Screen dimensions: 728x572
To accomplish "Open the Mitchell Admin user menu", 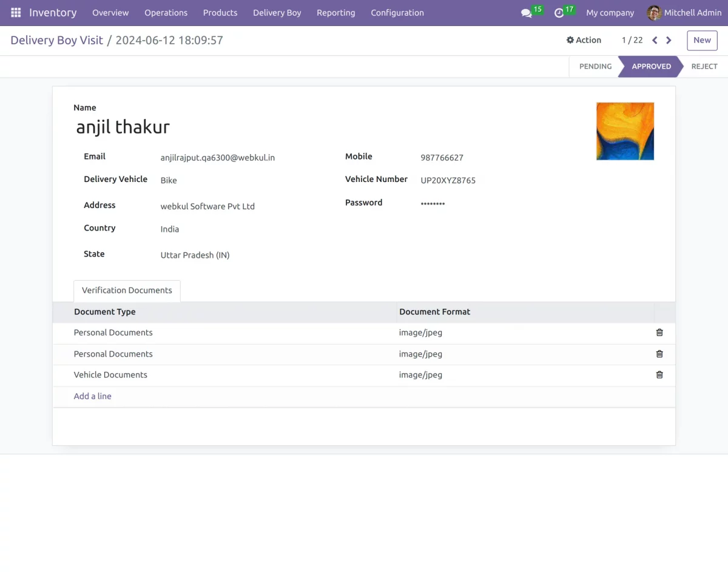I will (x=684, y=13).
